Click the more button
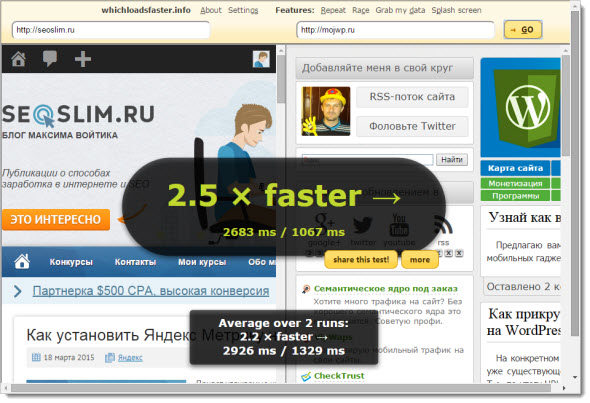The height and width of the screenshot is (403, 590). click(420, 260)
